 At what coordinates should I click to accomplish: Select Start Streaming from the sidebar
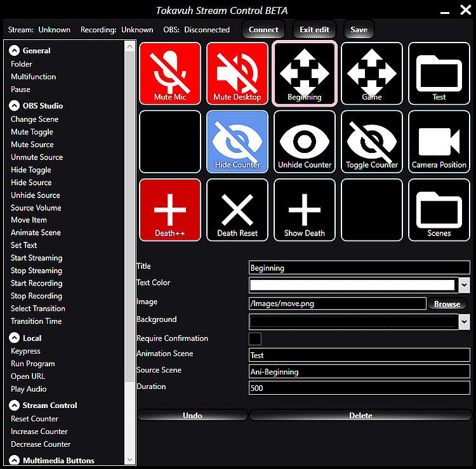[36, 258]
